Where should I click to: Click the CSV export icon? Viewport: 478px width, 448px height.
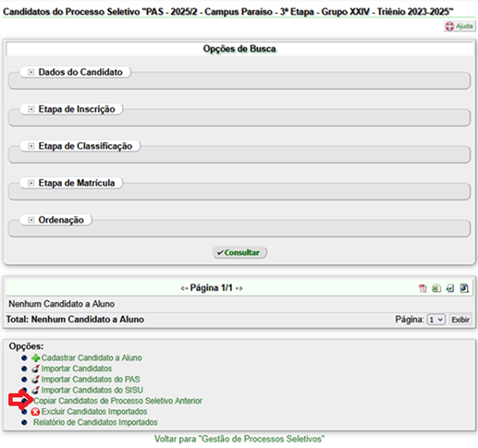(450, 288)
